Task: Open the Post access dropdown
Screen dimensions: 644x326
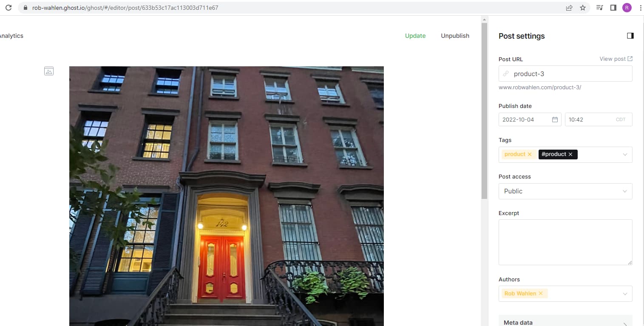Action: [x=565, y=191]
